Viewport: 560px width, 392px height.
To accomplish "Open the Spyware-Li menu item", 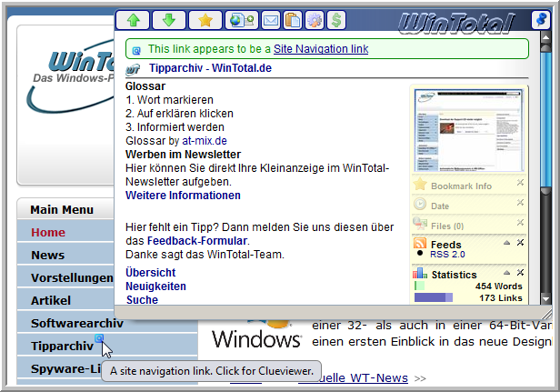I will click(x=66, y=368).
